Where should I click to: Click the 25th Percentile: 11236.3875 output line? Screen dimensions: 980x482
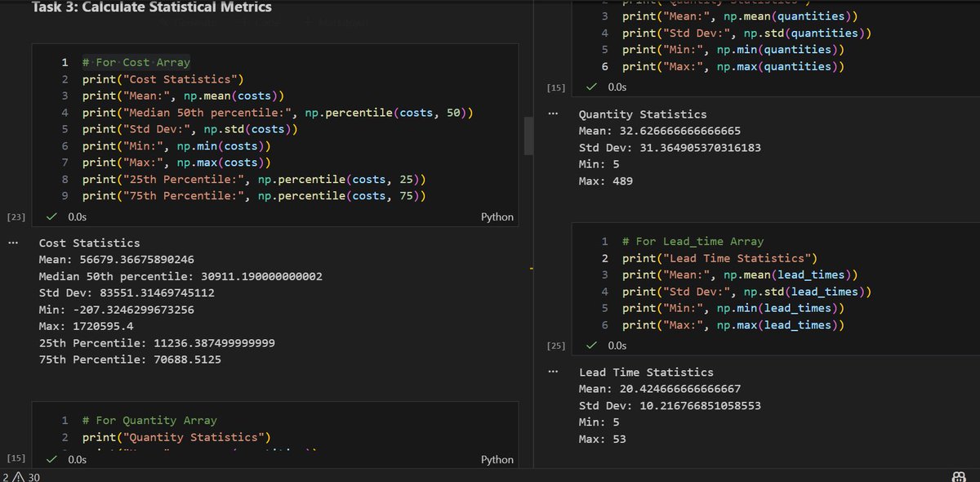click(157, 343)
